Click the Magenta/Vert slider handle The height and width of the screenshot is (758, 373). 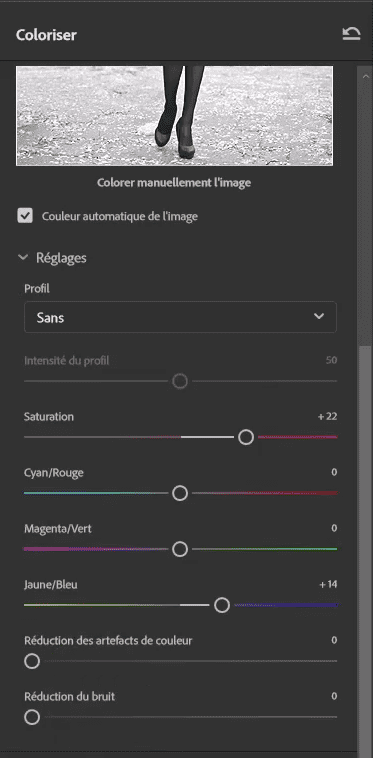180,550
